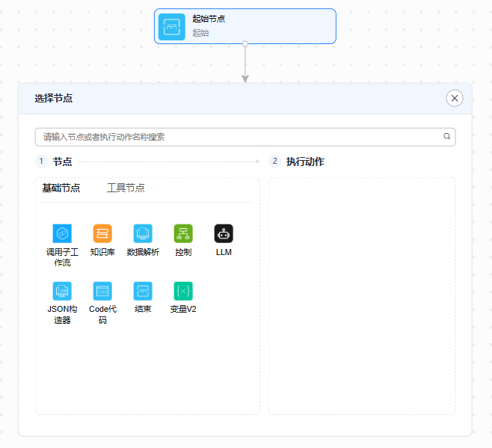Select the Code代码 node icon
The width and height of the screenshot is (492, 448).
102,291
